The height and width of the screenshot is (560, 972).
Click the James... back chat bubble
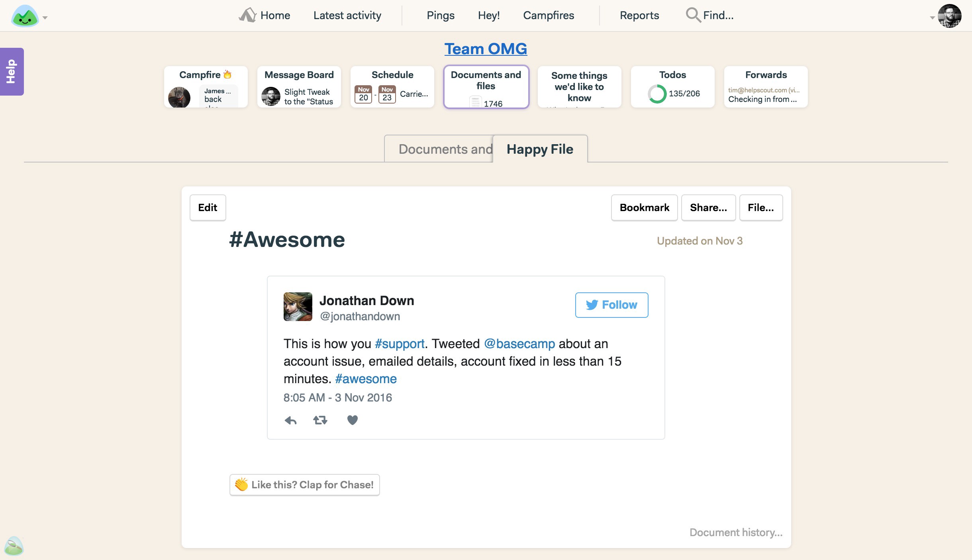(218, 96)
